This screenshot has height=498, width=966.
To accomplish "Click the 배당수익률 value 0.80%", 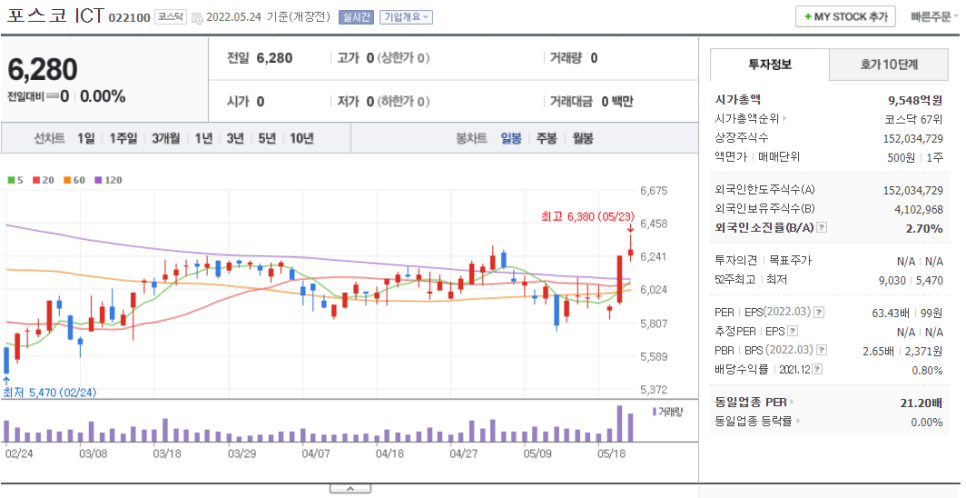I will coord(927,370).
